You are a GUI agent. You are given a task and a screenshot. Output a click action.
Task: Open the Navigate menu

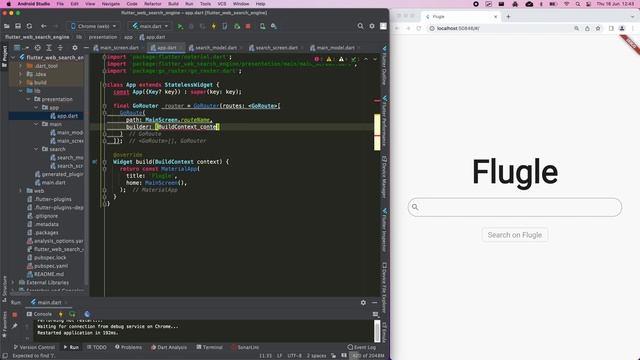point(111,4)
